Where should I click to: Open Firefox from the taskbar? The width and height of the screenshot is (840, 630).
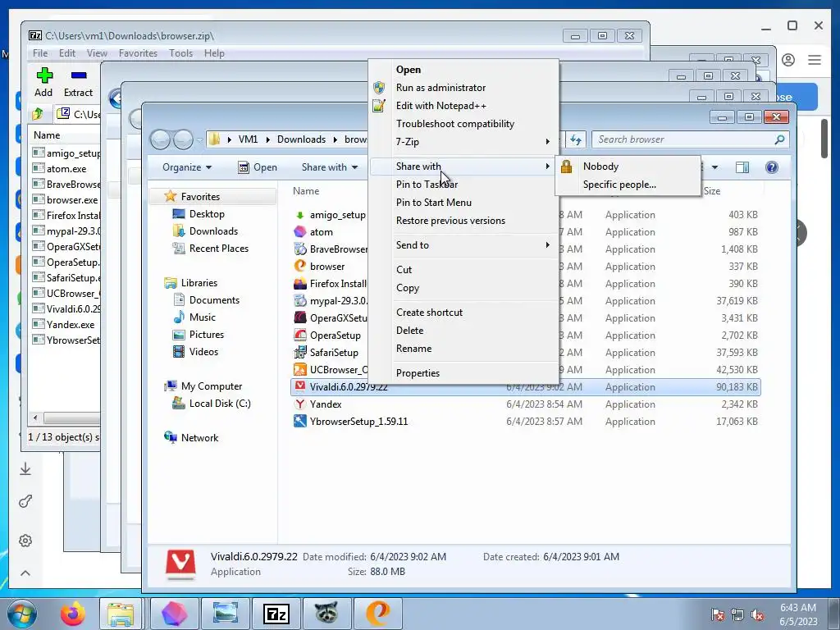(72, 614)
